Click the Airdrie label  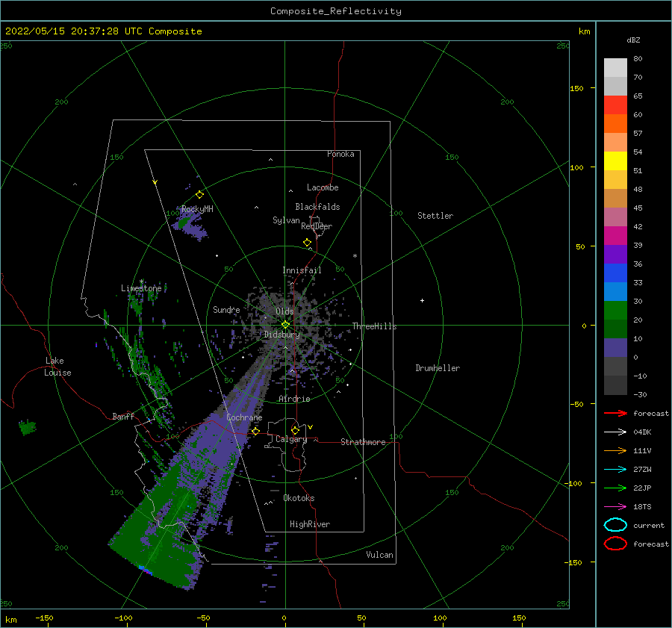click(x=294, y=399)
